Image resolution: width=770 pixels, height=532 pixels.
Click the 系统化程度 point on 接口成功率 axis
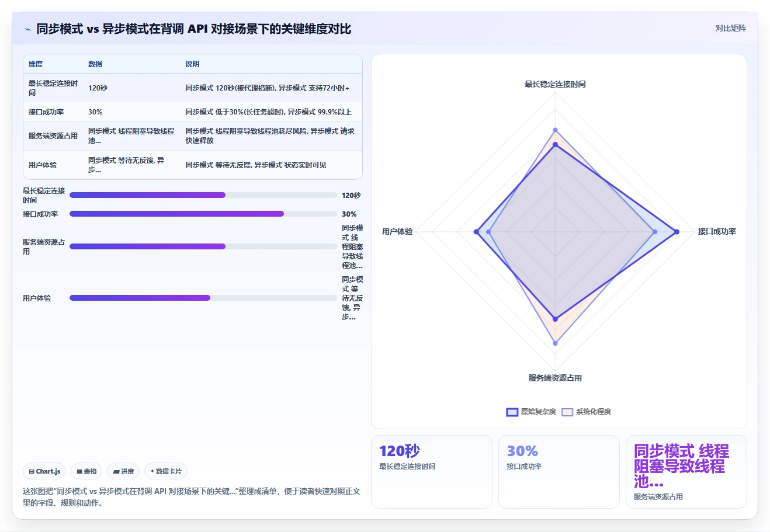[x=654, y=232]
